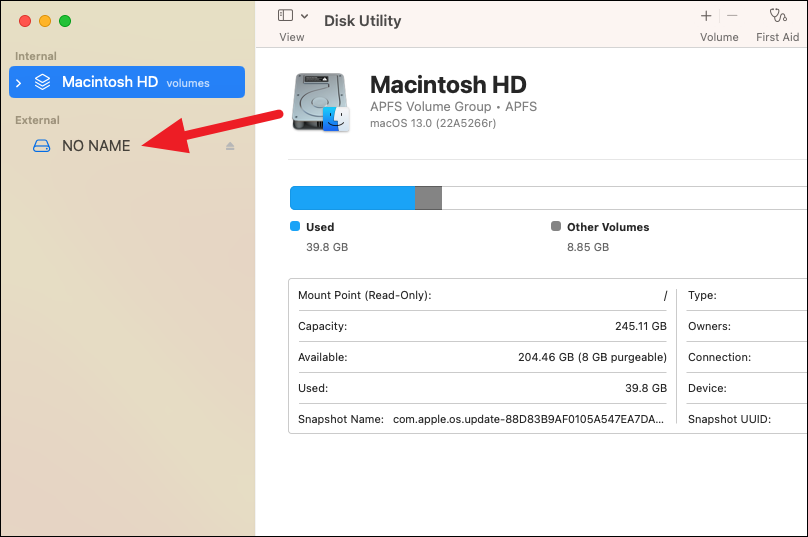This screenshot has width=808, height=537.
Task: Open the View sidebar options icon
Action: [285, 15]
